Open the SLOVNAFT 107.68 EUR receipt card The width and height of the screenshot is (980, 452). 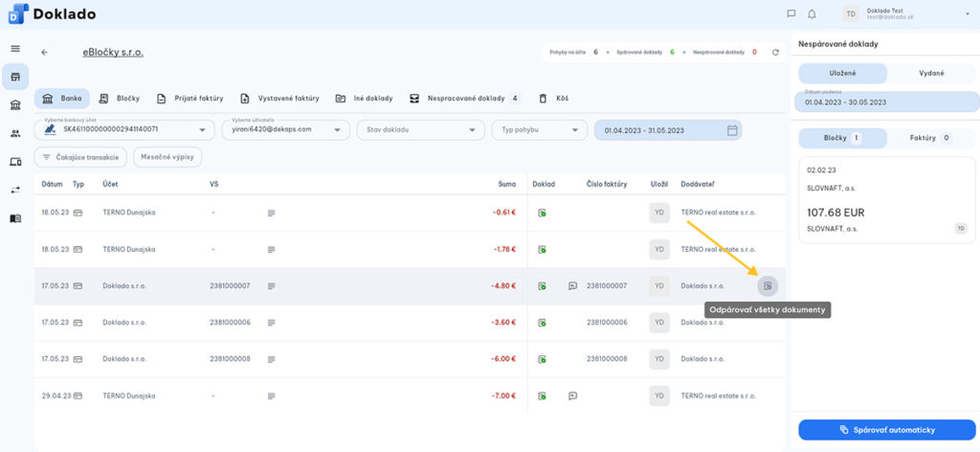(887, 200)
